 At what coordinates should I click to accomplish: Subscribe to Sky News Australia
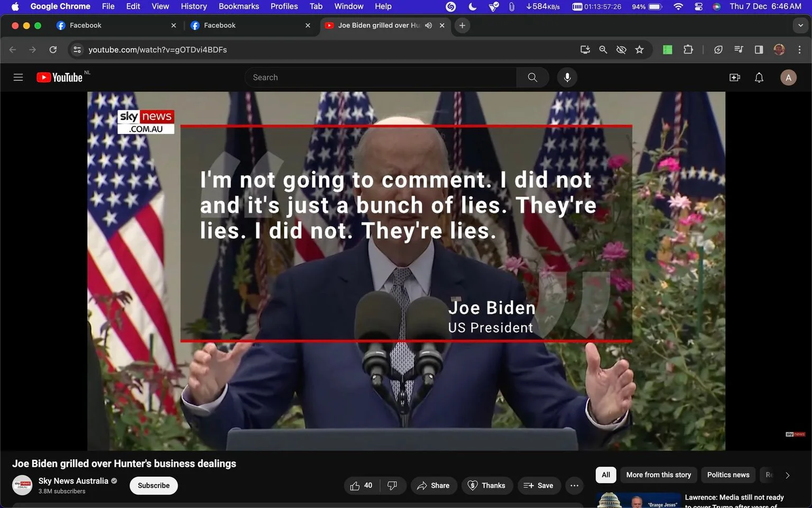154,485
